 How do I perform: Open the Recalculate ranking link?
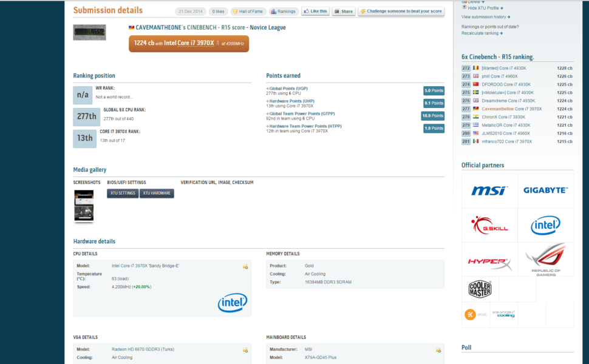[x=482, y=33]
